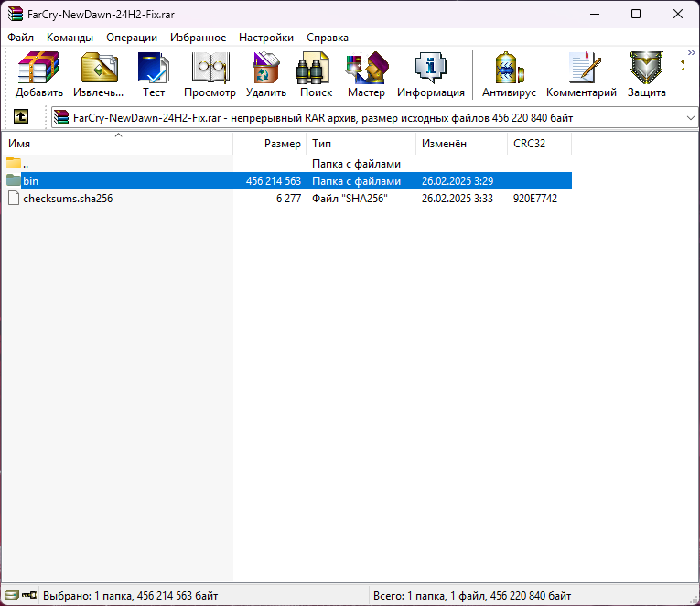The height and width of the screenshot is (606, 700).
Task: Click the type cell Файл "SHA256"
Action: [x=350, y=199]
